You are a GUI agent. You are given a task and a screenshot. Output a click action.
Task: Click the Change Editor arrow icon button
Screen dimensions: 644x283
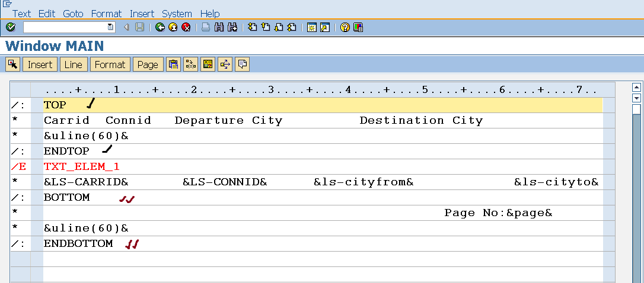(x=225, y=65)
